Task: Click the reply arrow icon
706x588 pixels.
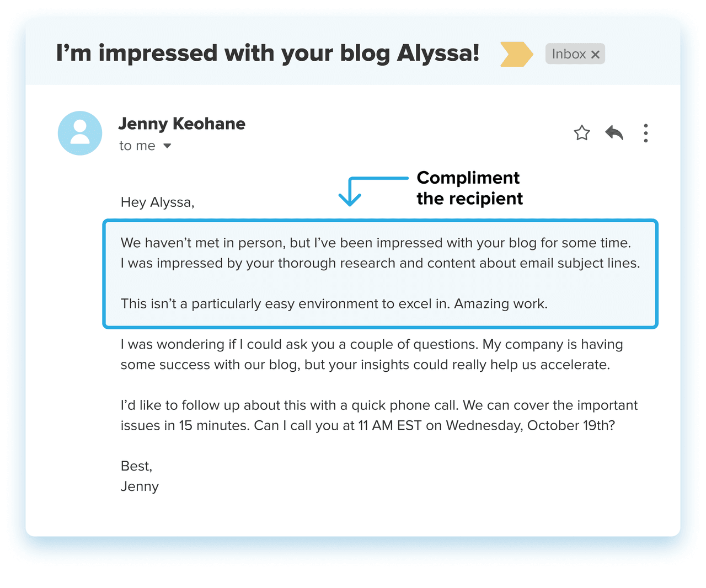Action: (614, 133)
